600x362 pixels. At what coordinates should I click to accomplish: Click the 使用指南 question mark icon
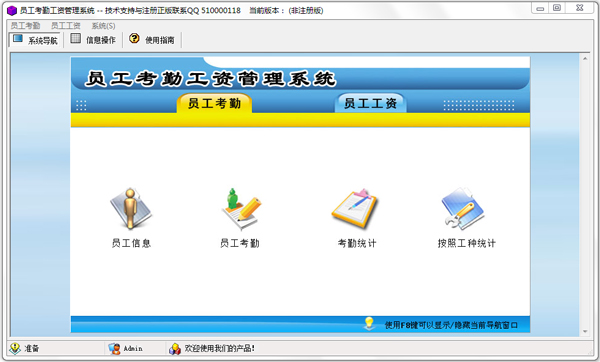(134, 38)
